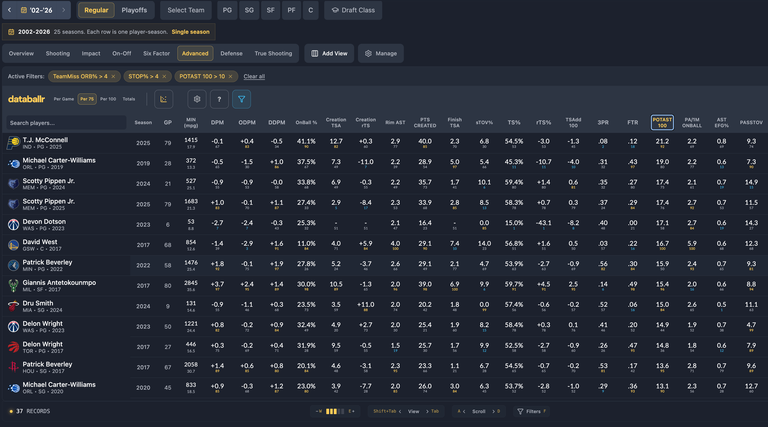
Task: Open the scatter chart view icon
Action: coord(164,99)
